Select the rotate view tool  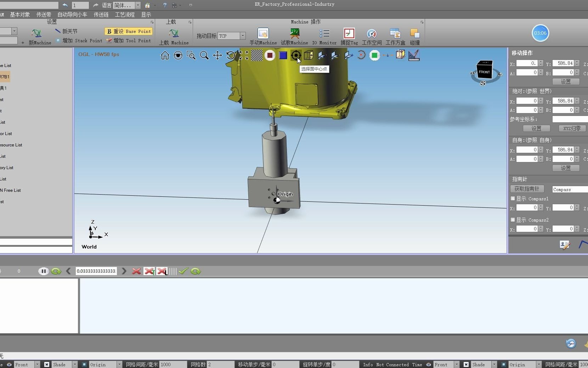(231, 55)
